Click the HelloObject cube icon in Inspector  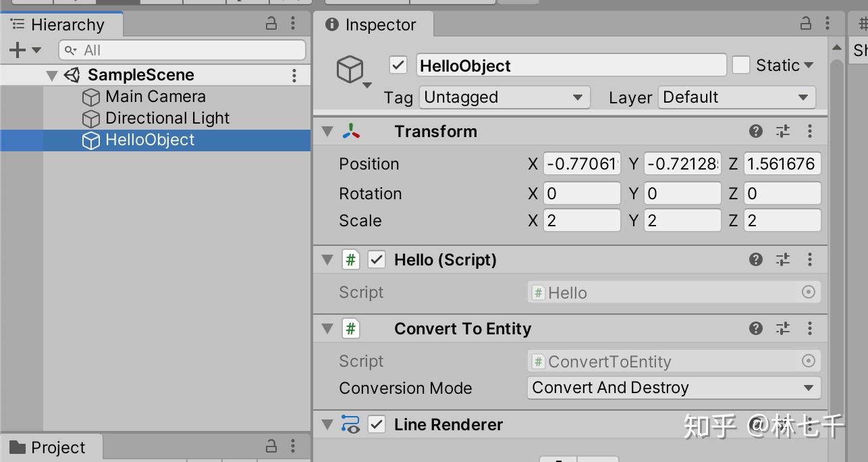350,69
